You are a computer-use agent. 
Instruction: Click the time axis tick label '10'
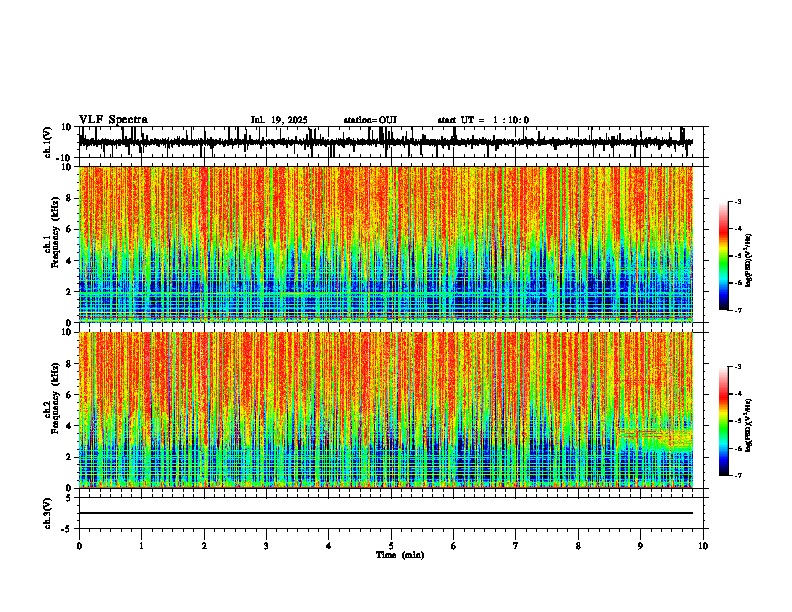click(703, 546)
